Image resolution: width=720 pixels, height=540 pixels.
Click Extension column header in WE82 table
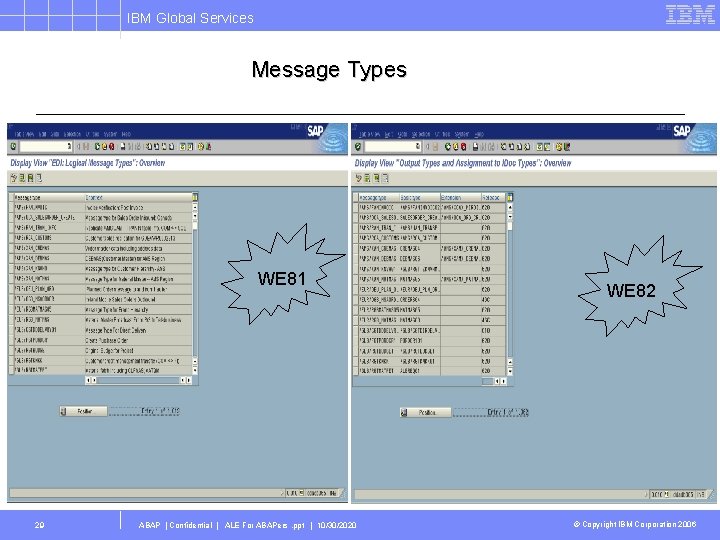[461, 197]
